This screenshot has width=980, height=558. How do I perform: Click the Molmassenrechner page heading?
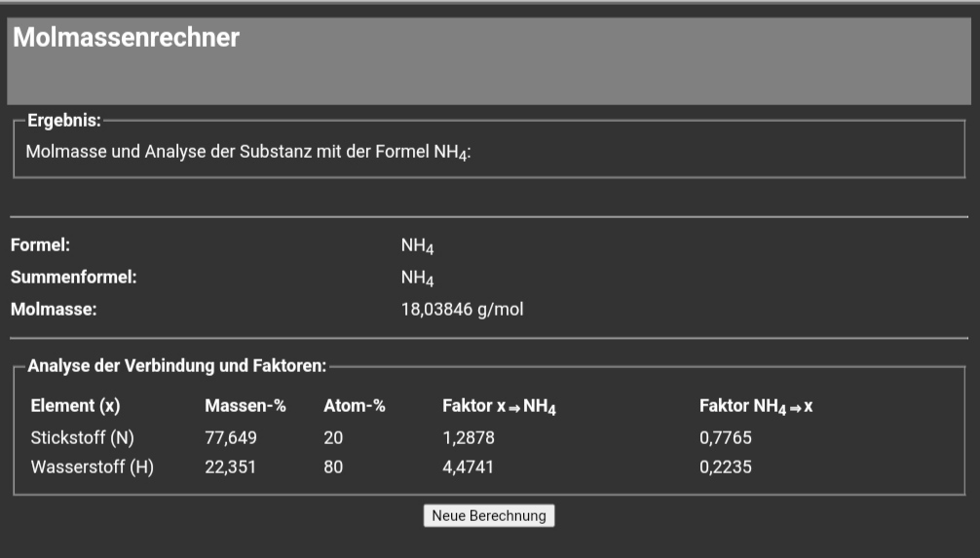point(126,38)
